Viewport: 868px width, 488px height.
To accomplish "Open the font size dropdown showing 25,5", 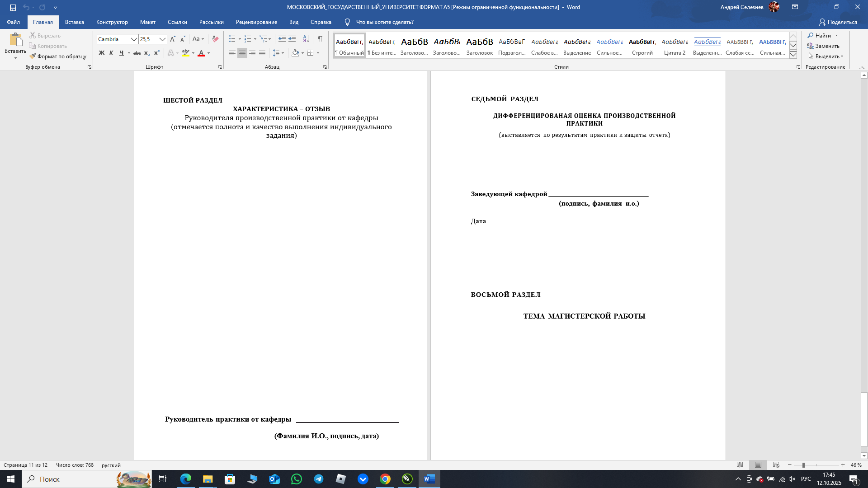I will pos(162,39).
